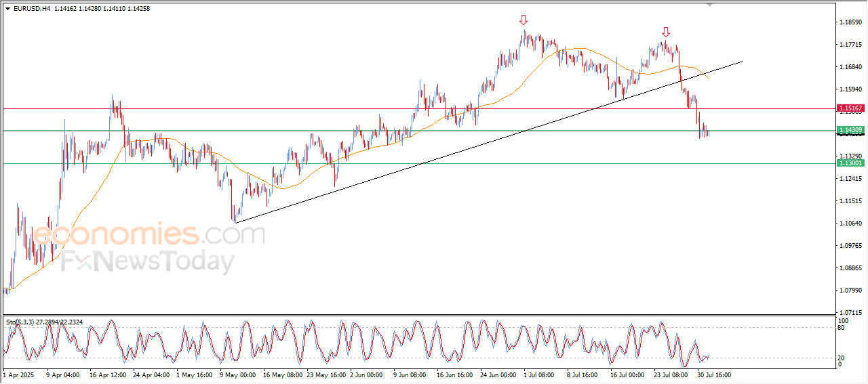
Task: Click the 24 Apr 04:00 date label
Action: (x=151, y=374)
